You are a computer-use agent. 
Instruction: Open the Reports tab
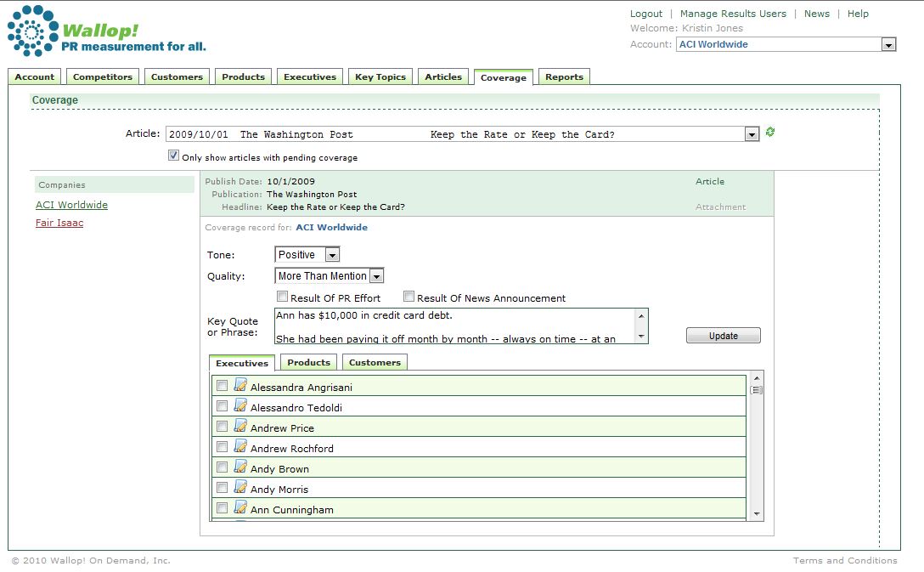pos(564,76)
